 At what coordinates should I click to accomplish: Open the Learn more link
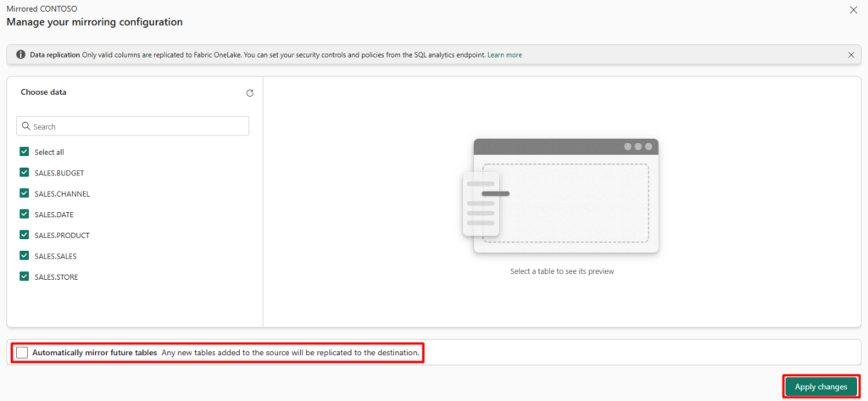click(505, 55)
